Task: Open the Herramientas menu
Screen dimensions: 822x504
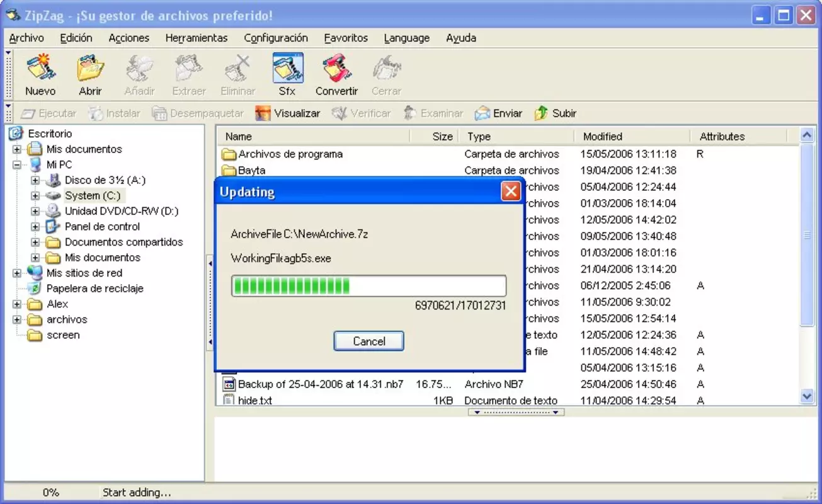Action: pos(197,38)
